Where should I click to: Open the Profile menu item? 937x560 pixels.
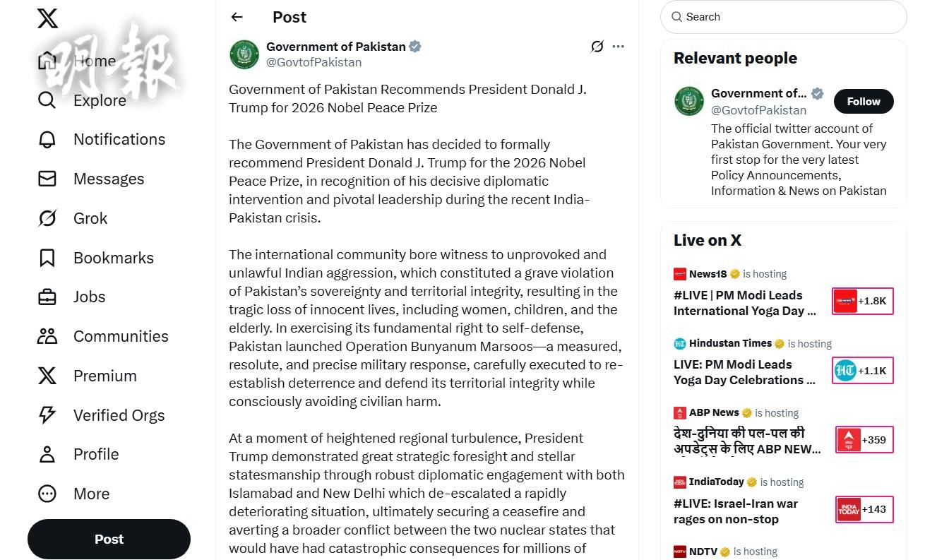pos(96,454)
